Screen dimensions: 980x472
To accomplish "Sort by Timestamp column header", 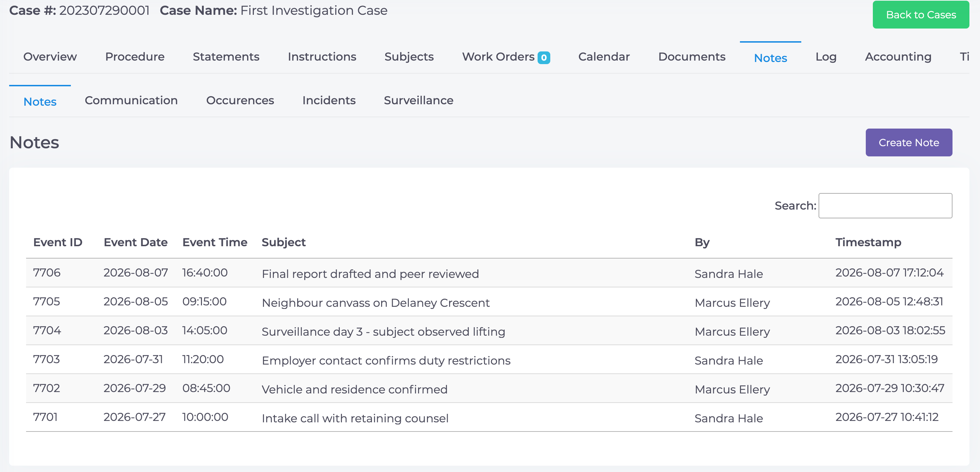I will (x=868, y=242).
